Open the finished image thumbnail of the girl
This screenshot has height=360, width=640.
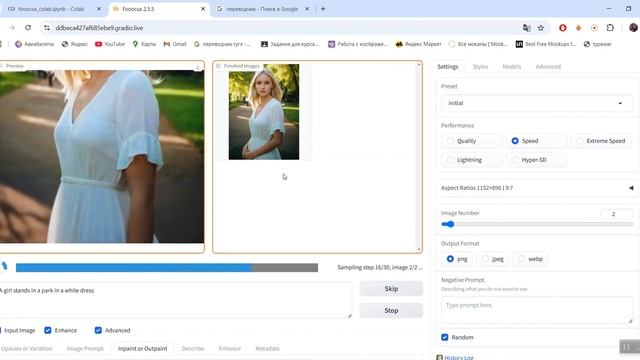pos(264,112)
